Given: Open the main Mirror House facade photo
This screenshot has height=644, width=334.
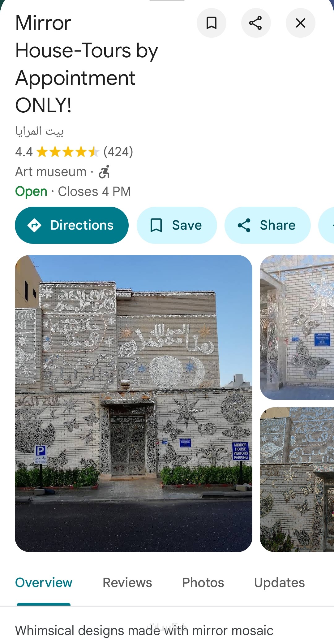Looking at the screenshot, I should click(x=134, y=404).
